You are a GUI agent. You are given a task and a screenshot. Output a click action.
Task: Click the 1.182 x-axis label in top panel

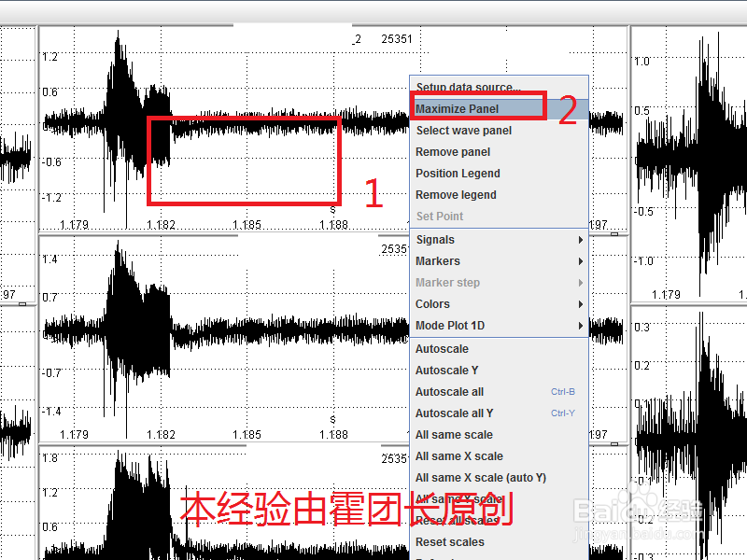tap(161, 225)
